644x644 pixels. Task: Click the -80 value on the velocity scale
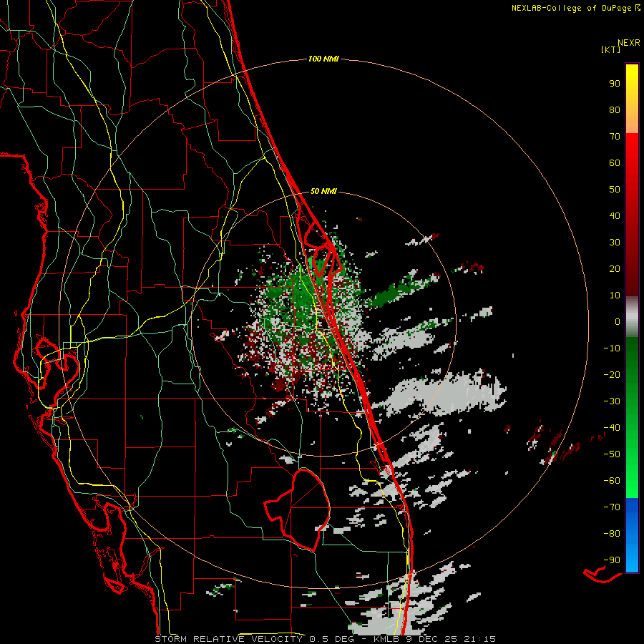coord(612,534)
